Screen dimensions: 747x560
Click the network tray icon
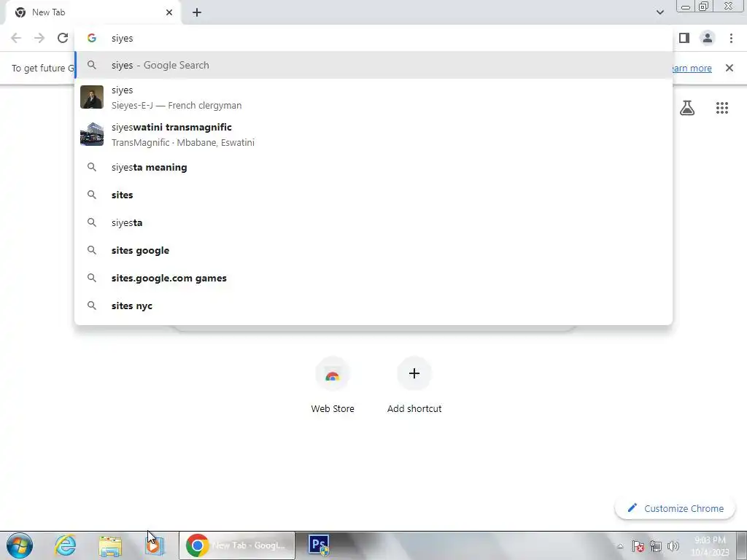tap(656, 546)
